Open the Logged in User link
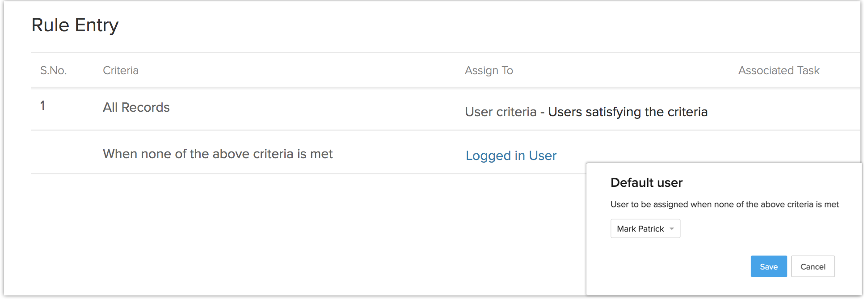Screen dimensions: 868x299 511,156
